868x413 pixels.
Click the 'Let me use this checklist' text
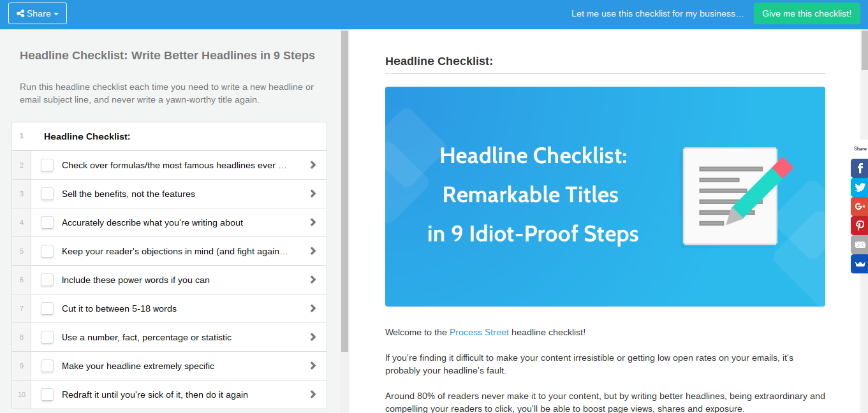click(658, 13)
